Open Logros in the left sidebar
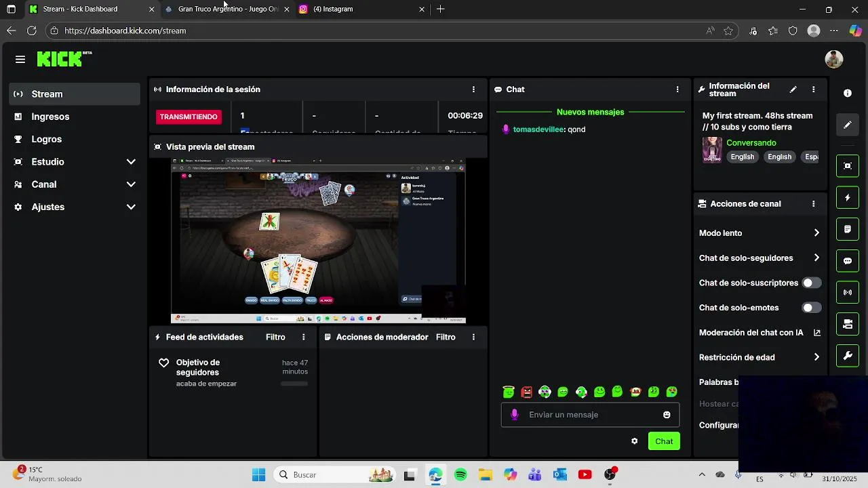This screenshot has width=868, height=488. click(75, 139)
